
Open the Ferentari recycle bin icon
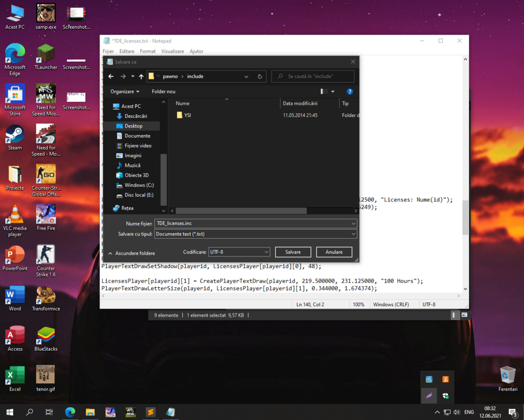pos(508,379)
